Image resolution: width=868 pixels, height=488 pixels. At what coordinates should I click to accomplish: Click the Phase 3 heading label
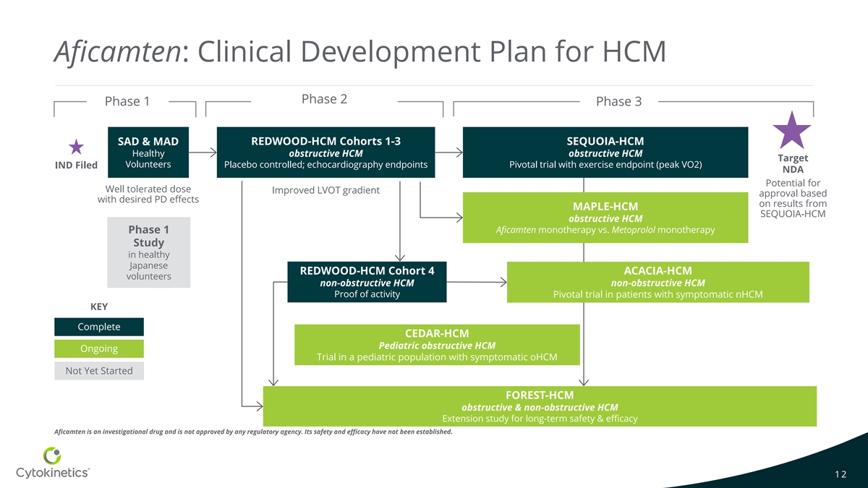618,101
